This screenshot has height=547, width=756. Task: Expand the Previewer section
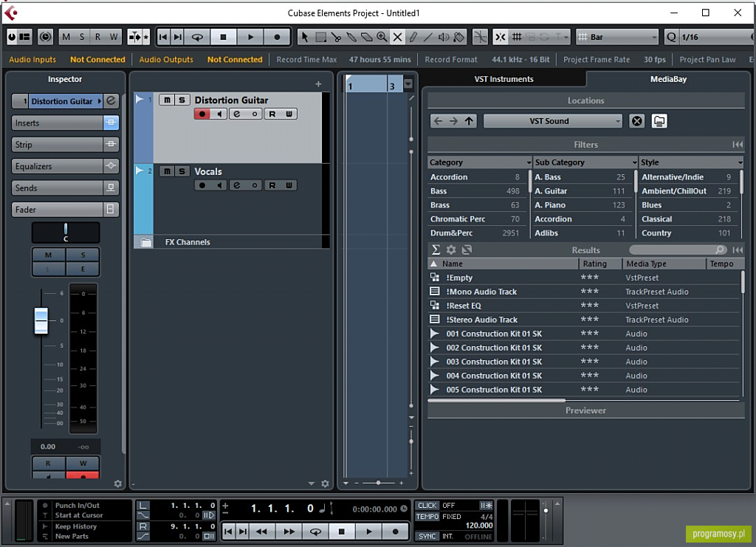(585, 410)
